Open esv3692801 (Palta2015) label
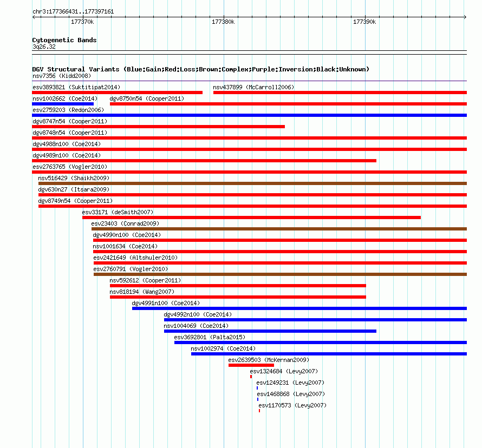The width and height of the screenshot is (482, 448). pyautogui.click(x=210, y=337)
